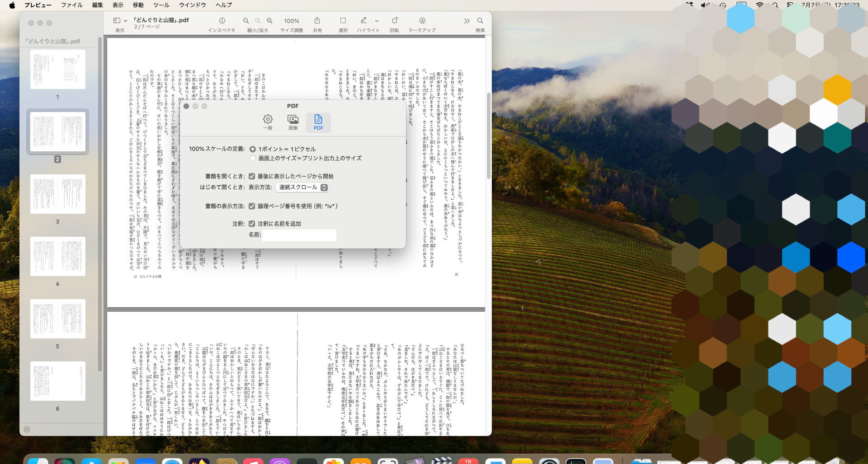Expand the toolbar overflow chevrons

(467, 21)
